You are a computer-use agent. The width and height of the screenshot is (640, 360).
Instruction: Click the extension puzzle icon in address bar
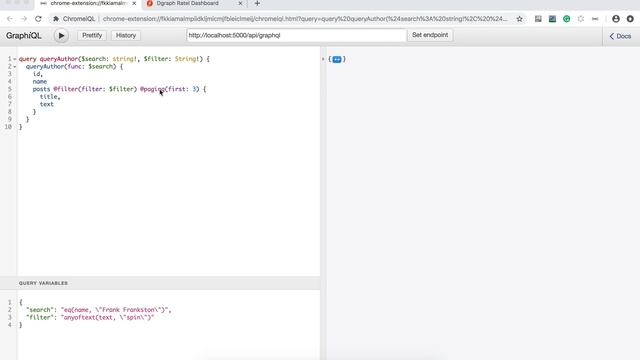pyautogui.click(x=56, y=19)
